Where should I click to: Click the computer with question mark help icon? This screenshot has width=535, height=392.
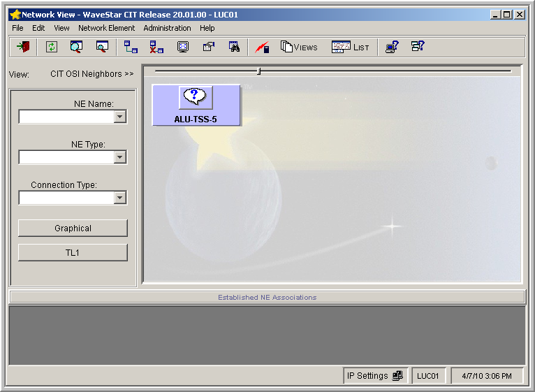(x=392, y=47)
